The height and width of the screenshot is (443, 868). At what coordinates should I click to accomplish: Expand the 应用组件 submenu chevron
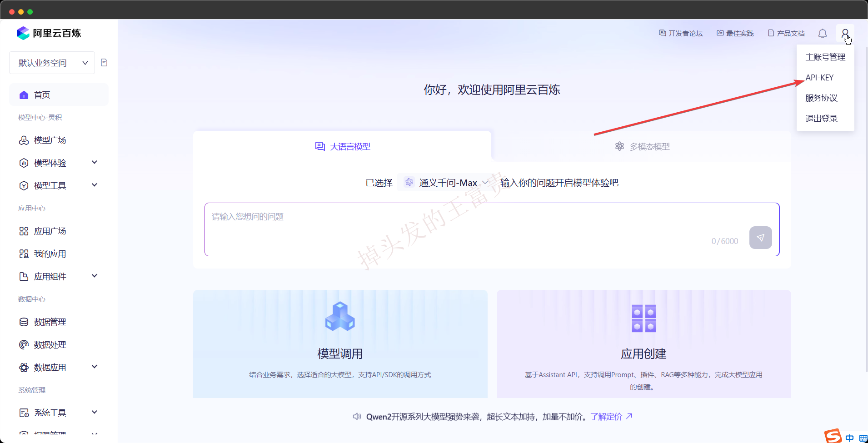point(95,276)
